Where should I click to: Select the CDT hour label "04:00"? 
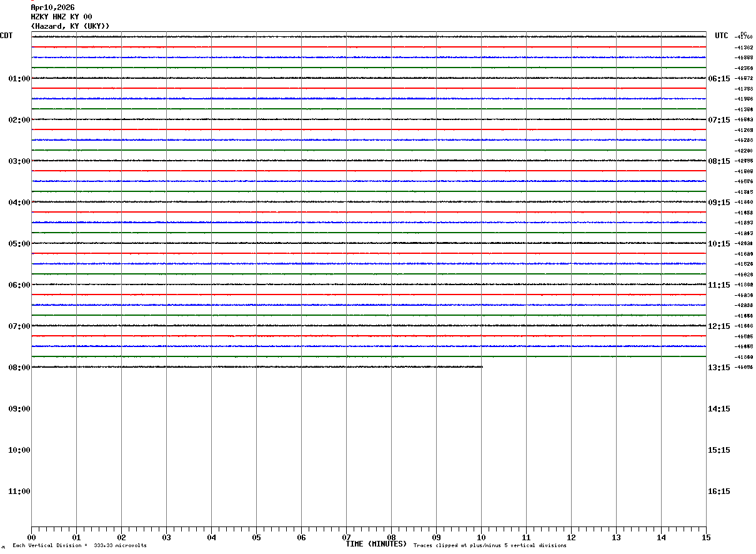click(x=19, y=203)
